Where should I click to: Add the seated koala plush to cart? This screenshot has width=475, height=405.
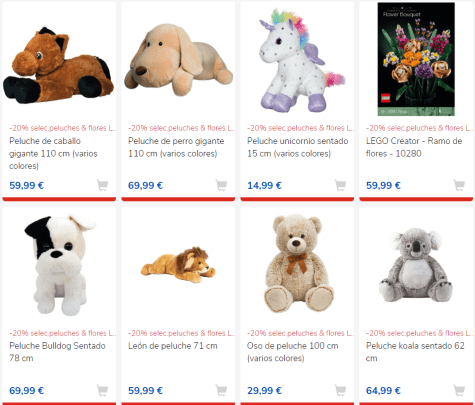[x=459, y=390]
